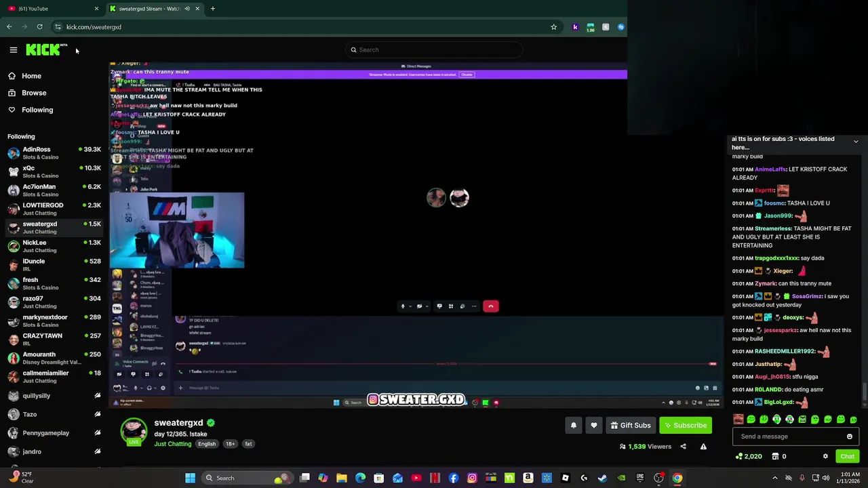The height and width of the screenshot is (488, 868).
Task: Close the sweatergxd Stream tab
Action: click(x=197, y=9)
